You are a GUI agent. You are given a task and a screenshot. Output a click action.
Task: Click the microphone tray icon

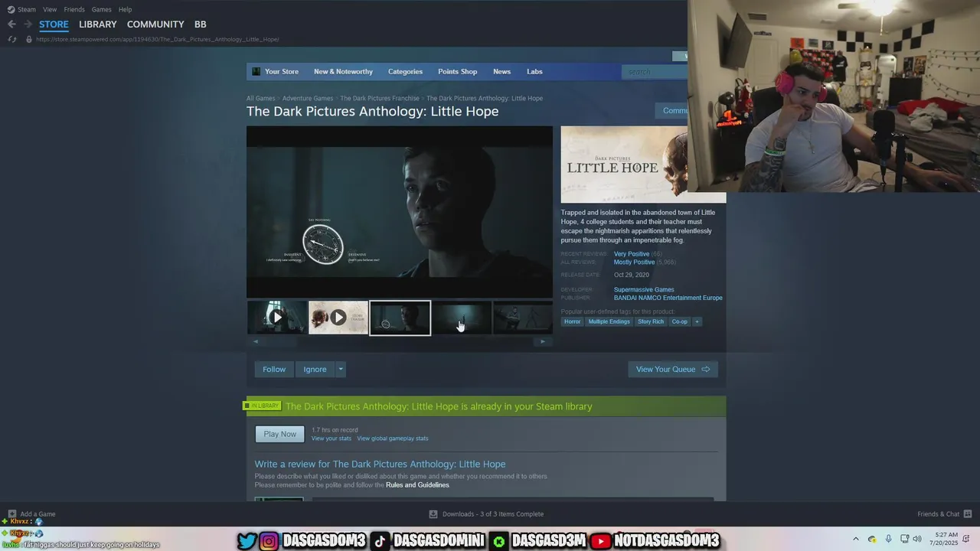pos(888,539)
